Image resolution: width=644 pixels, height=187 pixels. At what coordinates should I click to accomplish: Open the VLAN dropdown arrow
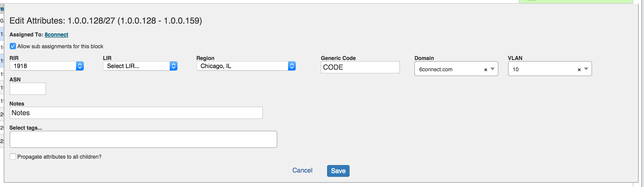pyautogui.click(x=586, y=69)
